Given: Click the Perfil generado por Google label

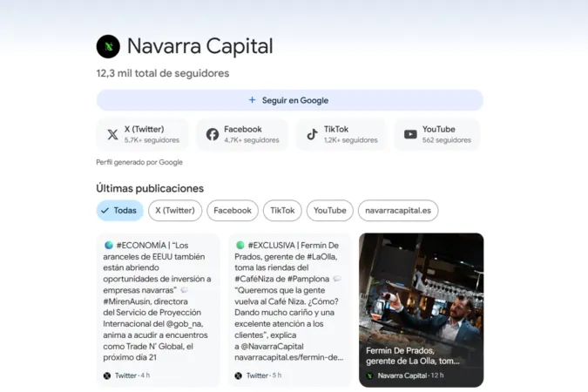Looking at the screenshot, I should [x=139, y=162].
